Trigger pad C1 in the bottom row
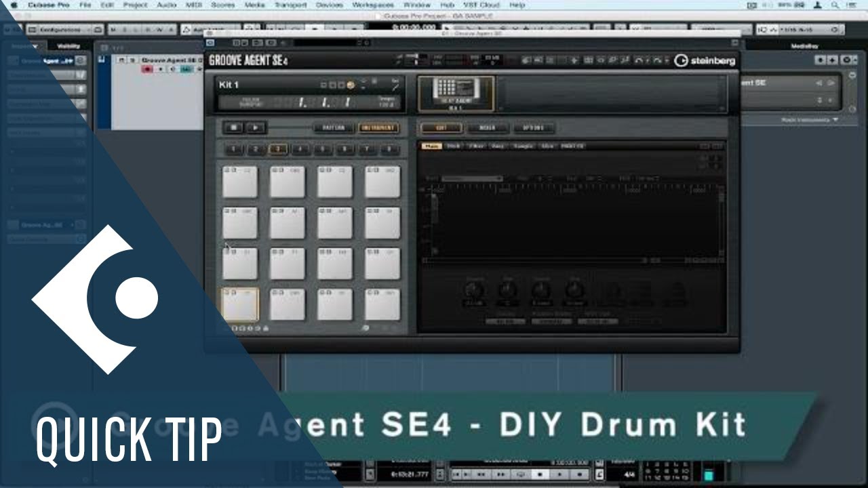 [240, 304]
